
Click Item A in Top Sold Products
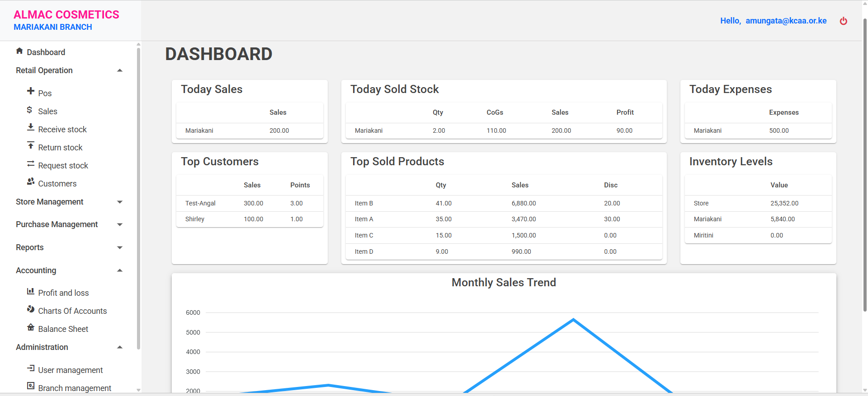coord(364,219)
